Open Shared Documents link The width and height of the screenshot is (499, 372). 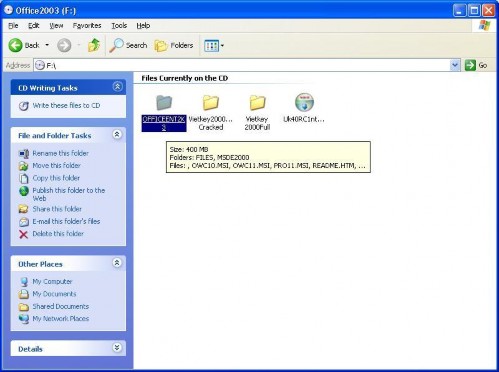pyautogui.click(x=61, y=306)
